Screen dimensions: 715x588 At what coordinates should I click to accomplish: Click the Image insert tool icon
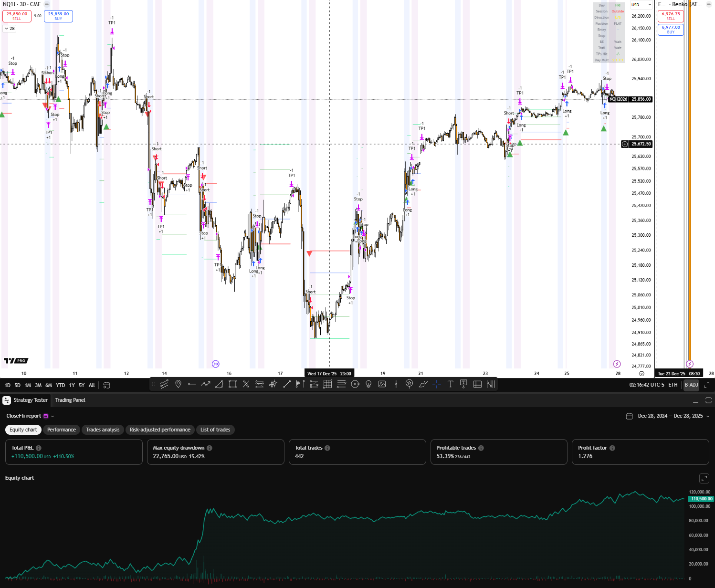coord(382,384)
